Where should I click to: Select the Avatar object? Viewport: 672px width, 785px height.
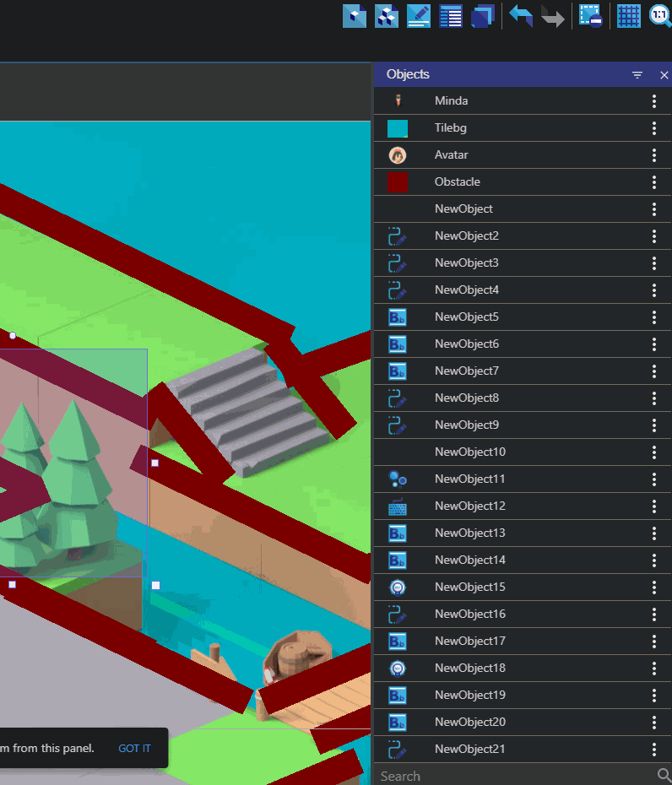[523, 154]
